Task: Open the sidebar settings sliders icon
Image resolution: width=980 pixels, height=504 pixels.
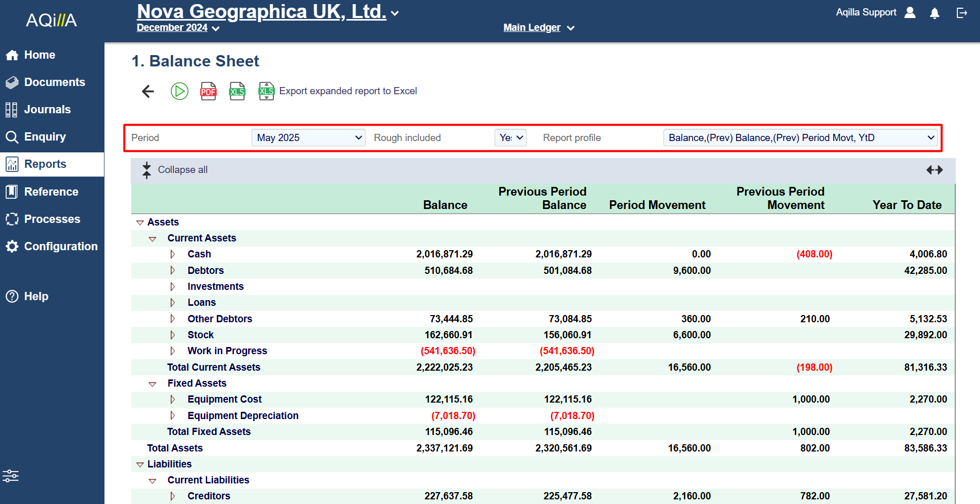Action: click(x=11, y=476)
